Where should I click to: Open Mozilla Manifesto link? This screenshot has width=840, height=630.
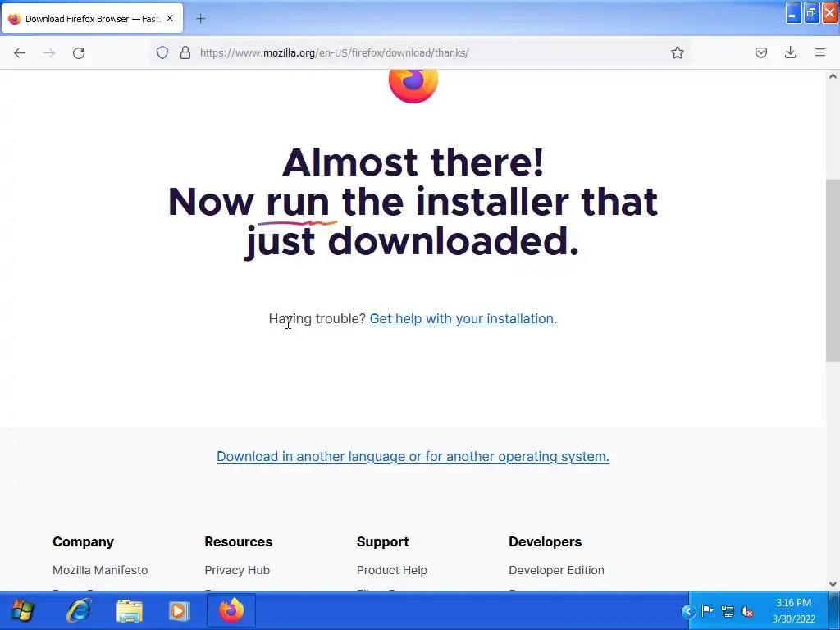(100, 570)
